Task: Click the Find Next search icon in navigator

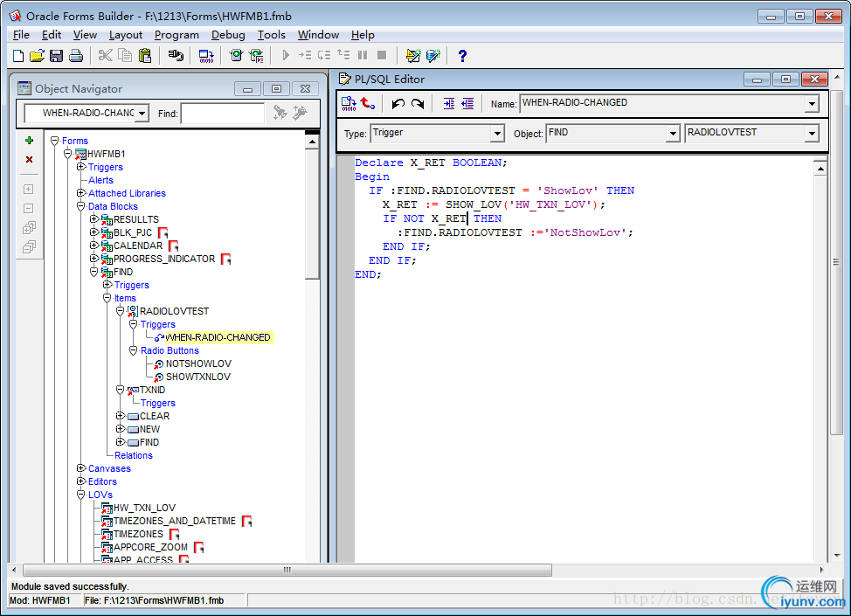Action: (x=280, y=113)
